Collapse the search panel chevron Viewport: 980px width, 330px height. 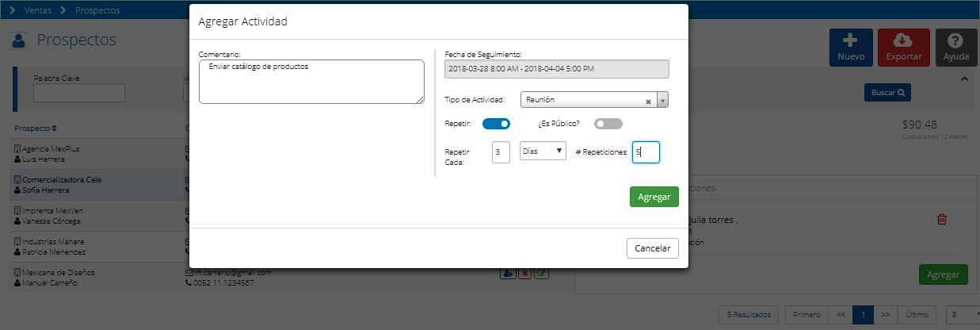click(x=964, y=79)
